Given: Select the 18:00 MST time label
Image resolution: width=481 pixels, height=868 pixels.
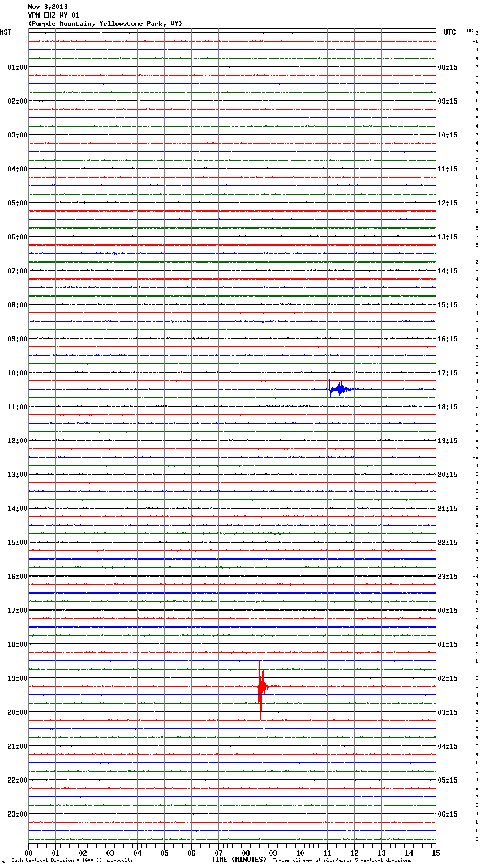Looking at the screenshot, I should (x=18, y=644).
